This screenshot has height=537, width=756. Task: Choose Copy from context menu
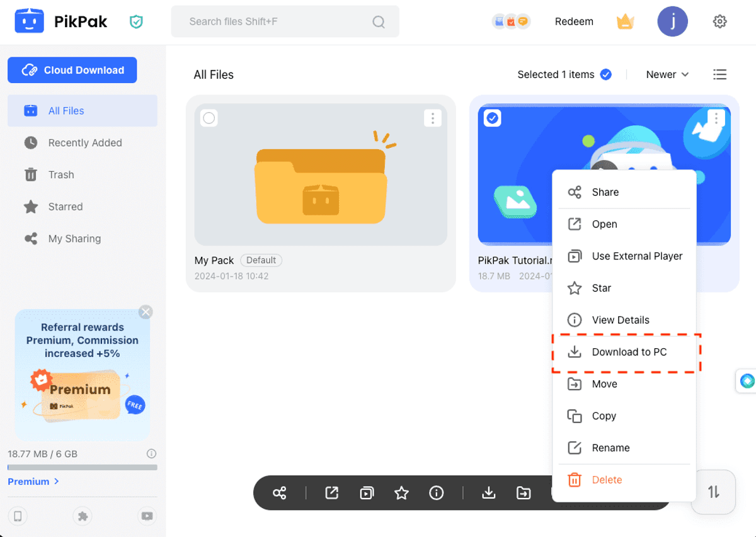[x=624, y=415]
